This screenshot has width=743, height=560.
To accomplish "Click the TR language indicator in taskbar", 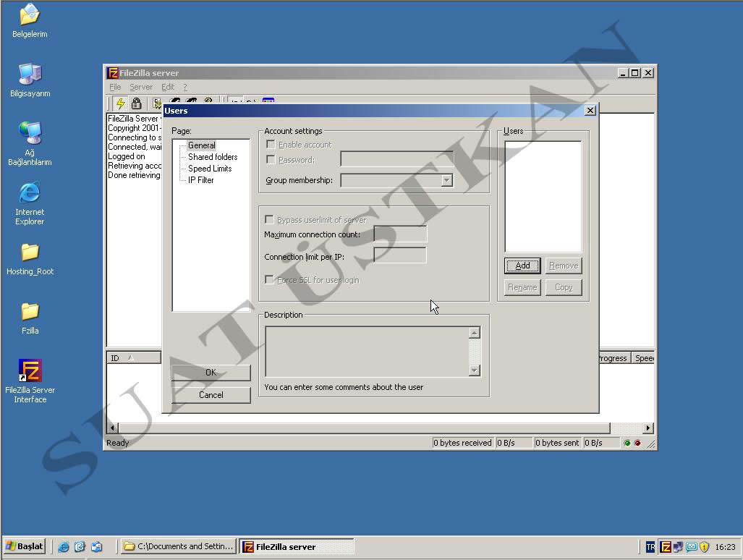I will click(650, 547).
